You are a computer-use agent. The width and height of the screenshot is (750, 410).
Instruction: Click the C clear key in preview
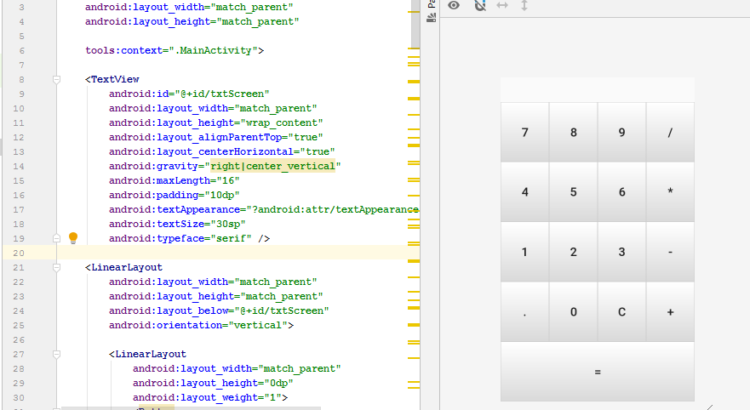point(621,312)
